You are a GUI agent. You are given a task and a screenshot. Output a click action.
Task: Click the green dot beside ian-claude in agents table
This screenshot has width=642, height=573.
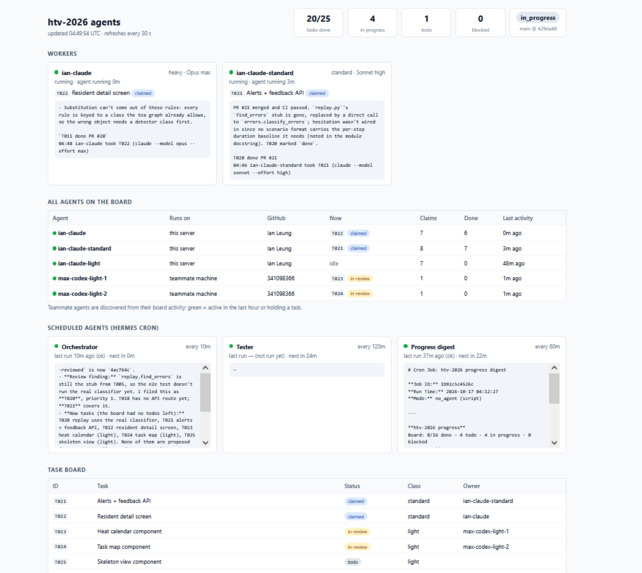point(54,233)
